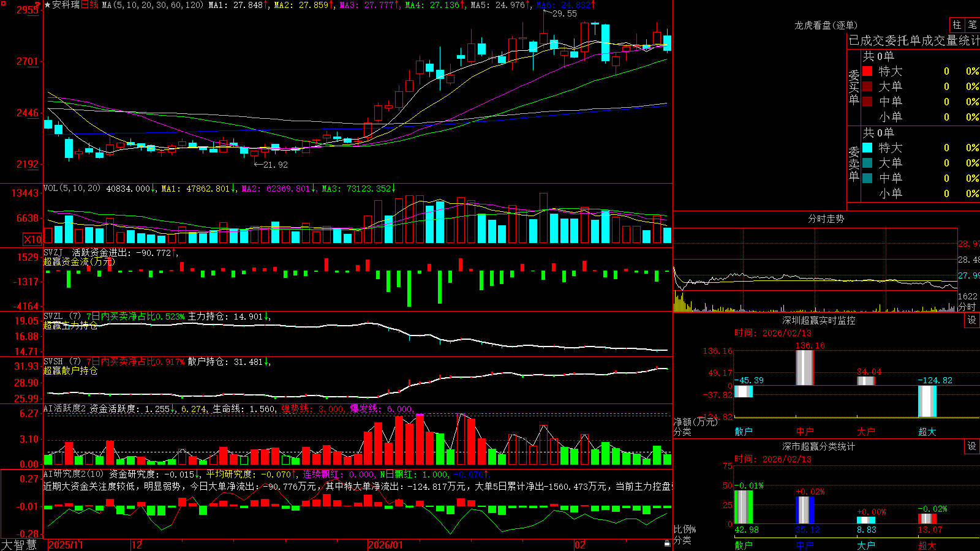The height and width of the screenshot is (551, 980).
Task: Click the 超赢资金流(万元) label
Action: click(x=79, y=261)
